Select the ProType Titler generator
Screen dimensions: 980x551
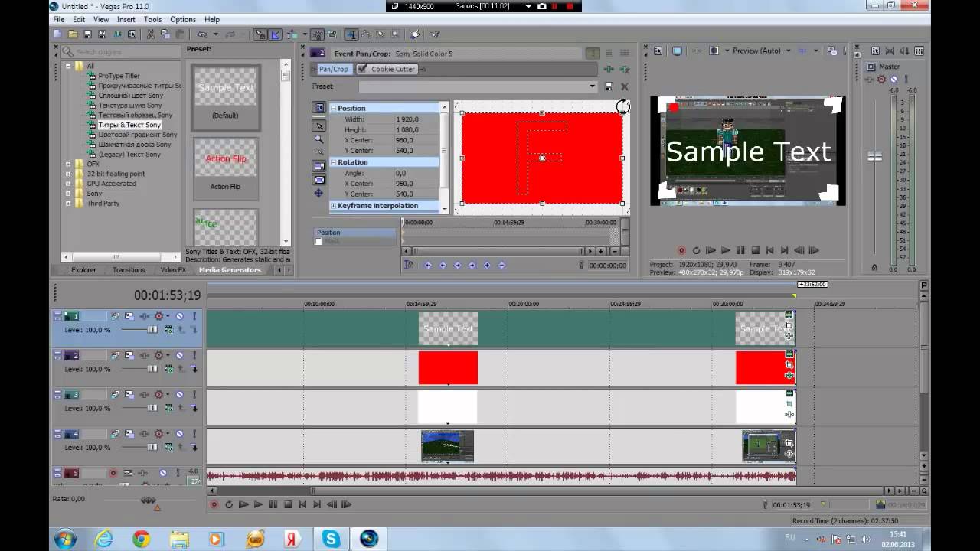(119, 76)
